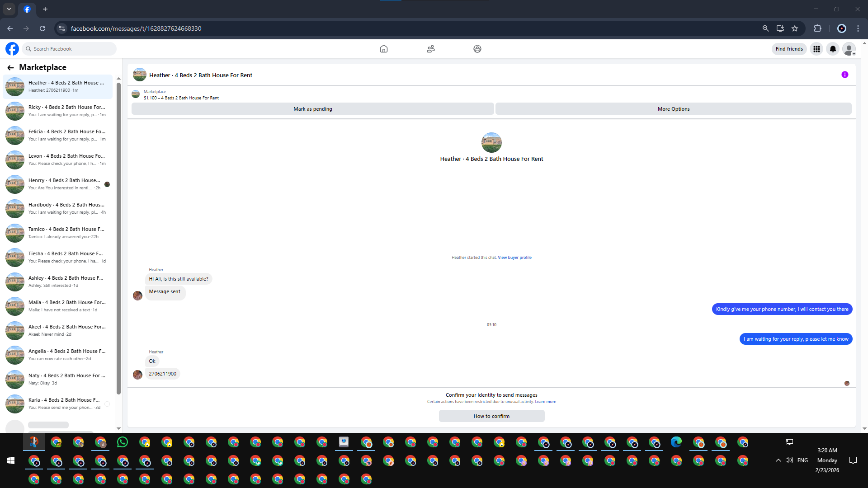View site information icon beside URL

[62, 28]
